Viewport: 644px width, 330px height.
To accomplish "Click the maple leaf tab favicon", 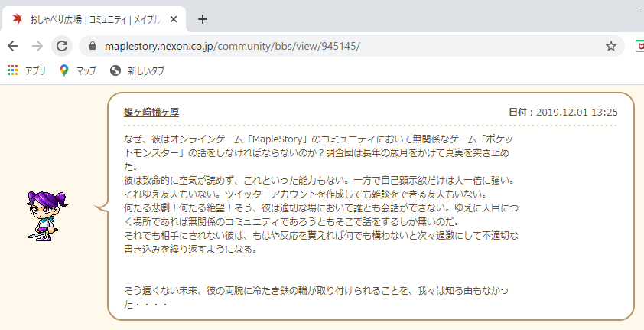I will point(18,19).
